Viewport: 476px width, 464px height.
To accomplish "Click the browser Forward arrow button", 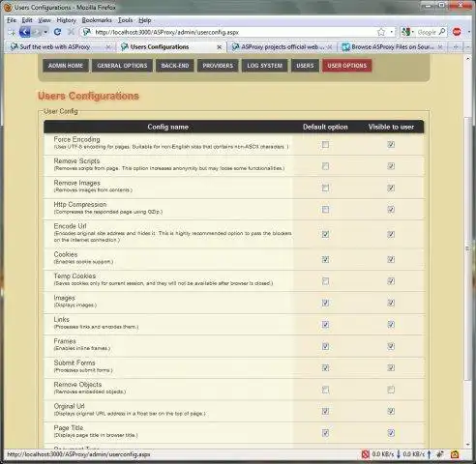I will pos(37,32).
